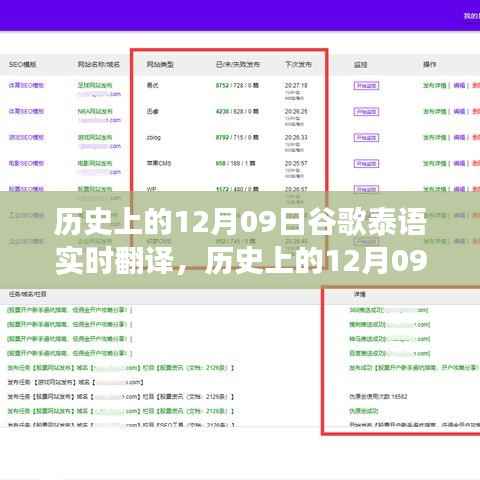Open 发布详情 for the zblog row
480x480 pixels.
point(435,137)
